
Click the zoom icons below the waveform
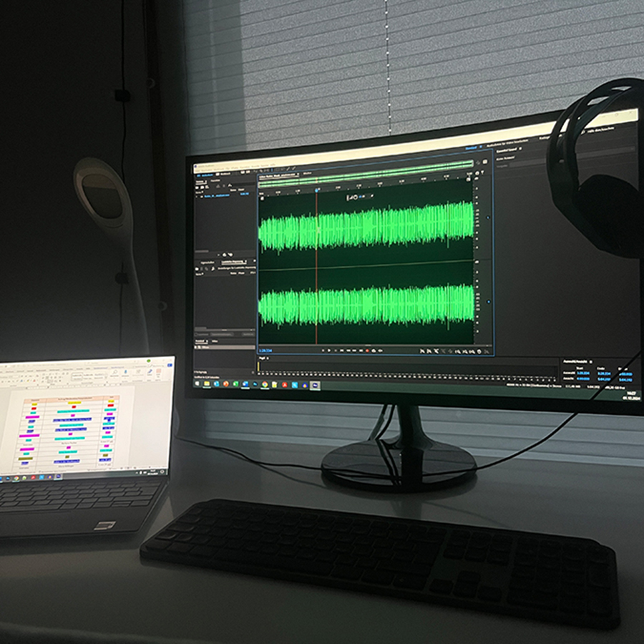coord(454,351)
